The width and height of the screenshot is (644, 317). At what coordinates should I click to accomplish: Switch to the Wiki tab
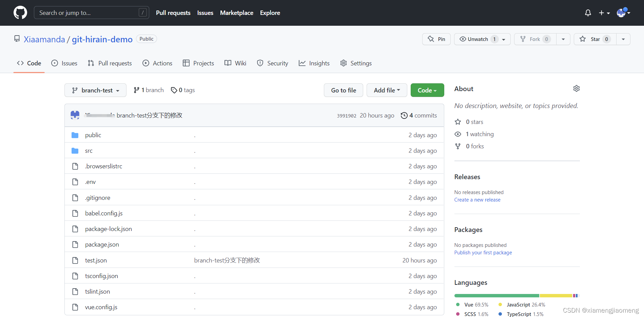[235, 63]
